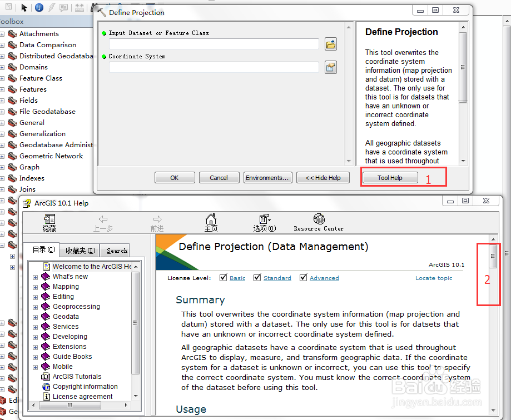Viewport: 511px width, 420px height.
Task: Click the ArcGIS Tutorials icon
Action: point(46,377)
